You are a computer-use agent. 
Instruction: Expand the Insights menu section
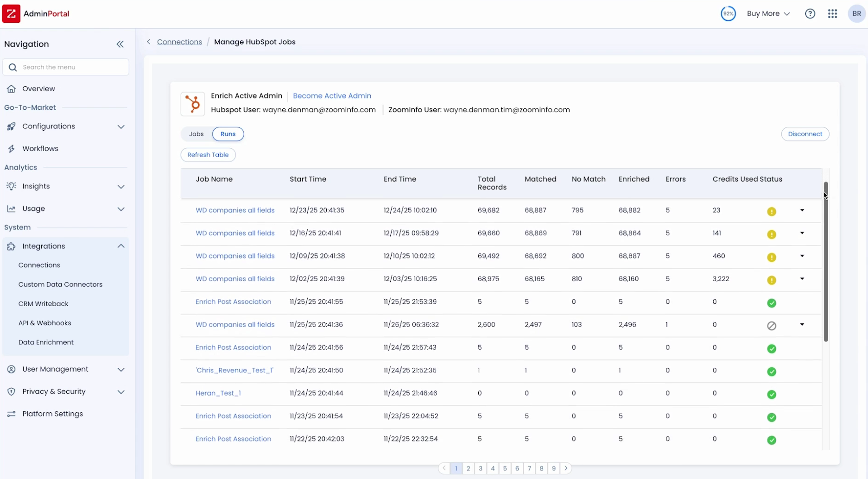click(x=121, y=187)
